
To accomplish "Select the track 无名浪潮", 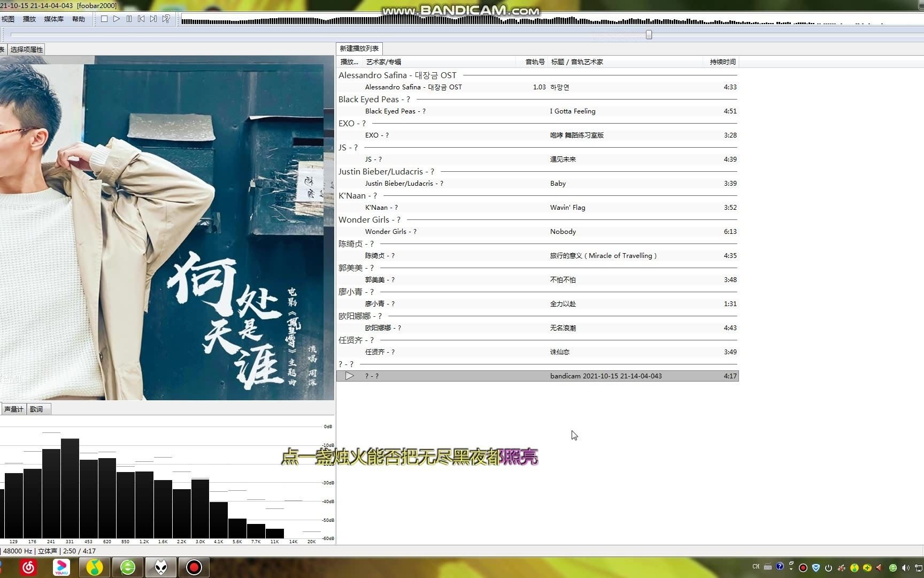I will click(537, 328).
